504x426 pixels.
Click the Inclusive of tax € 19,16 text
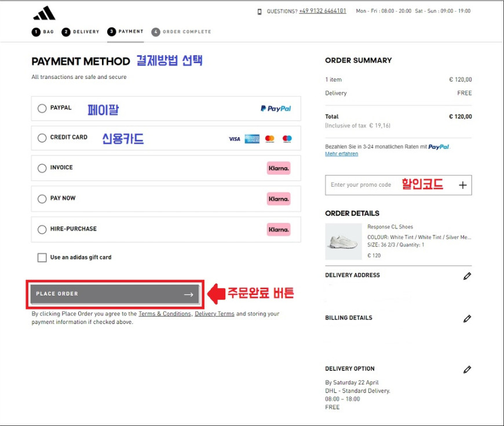tap(357, 126)
